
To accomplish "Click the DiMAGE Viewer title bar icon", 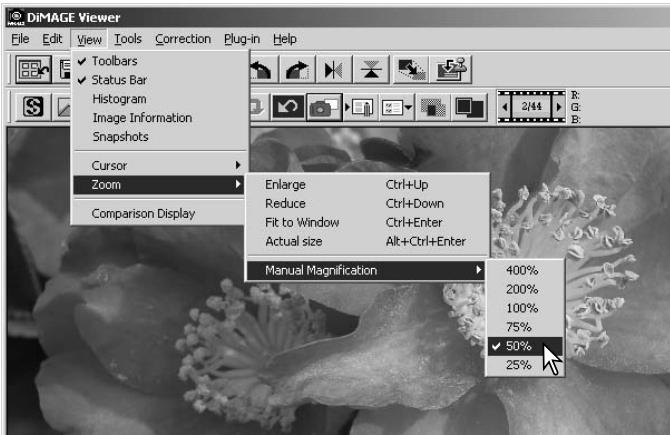I will (x=15, y=17).
